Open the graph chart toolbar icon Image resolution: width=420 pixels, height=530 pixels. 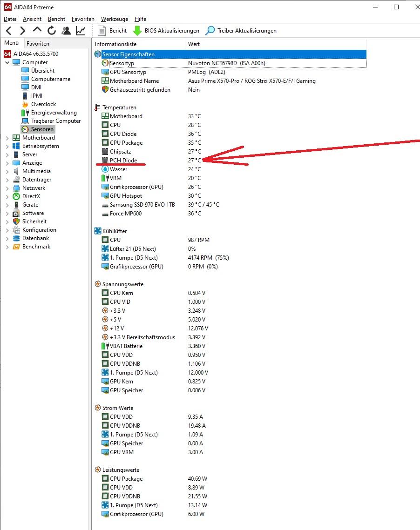coord(81,31)
